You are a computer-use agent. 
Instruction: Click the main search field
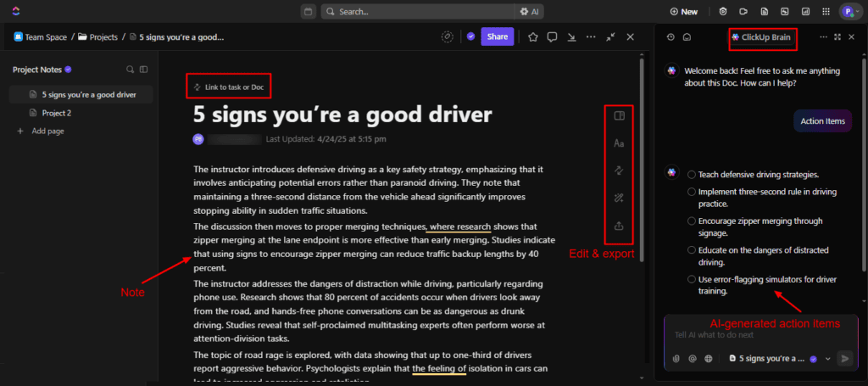coord(417,12)
